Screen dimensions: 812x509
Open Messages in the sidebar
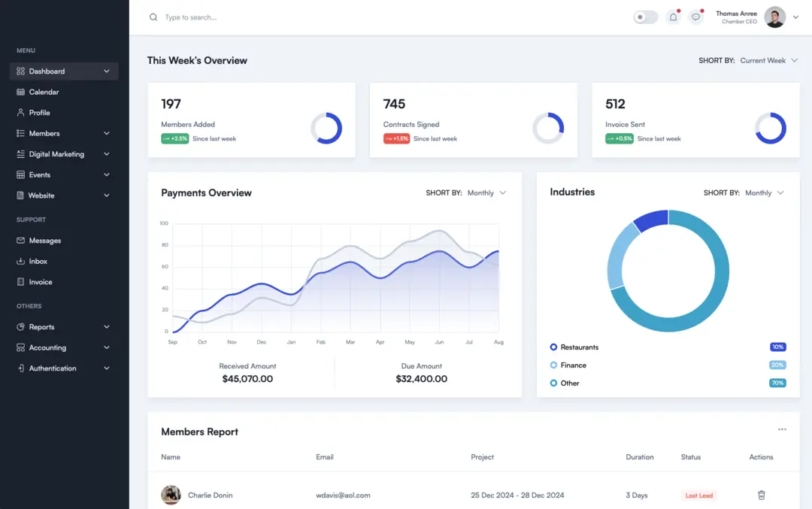click(x=46, y=240)
